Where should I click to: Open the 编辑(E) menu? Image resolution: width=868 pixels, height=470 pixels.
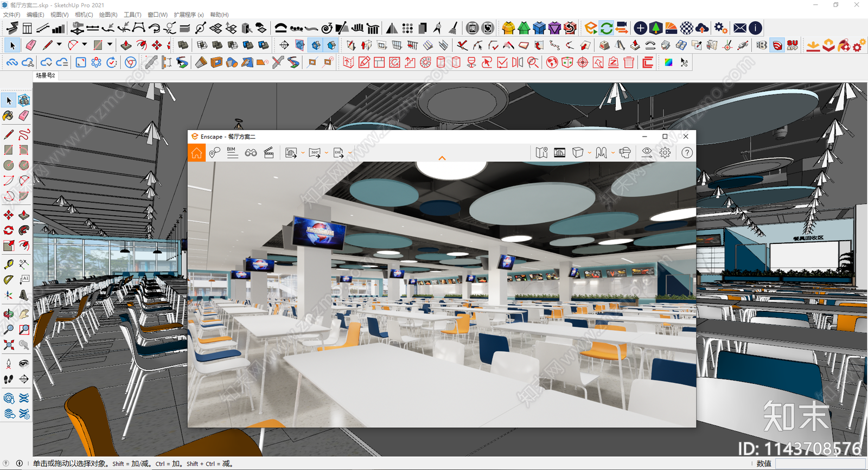tap(35, 15)
